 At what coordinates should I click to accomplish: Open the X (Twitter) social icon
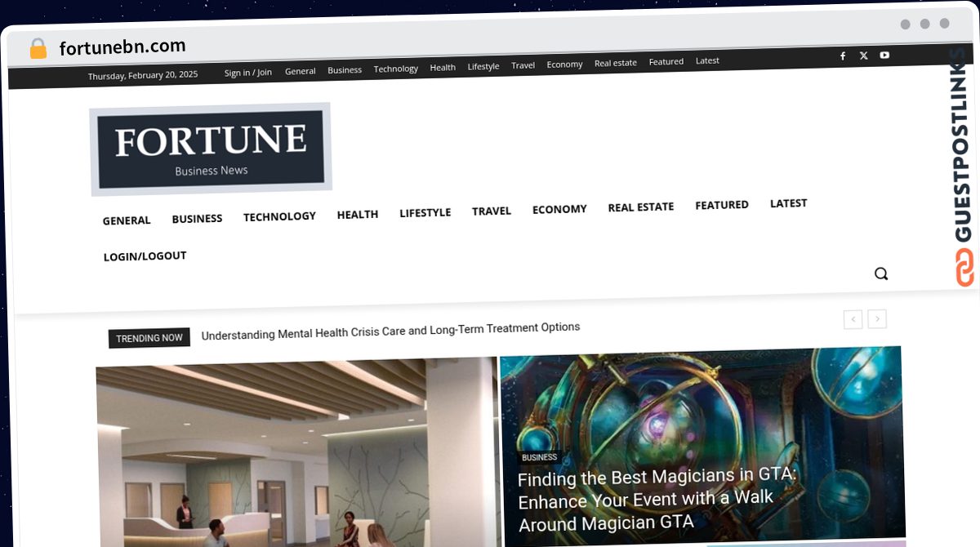point(864,56)
